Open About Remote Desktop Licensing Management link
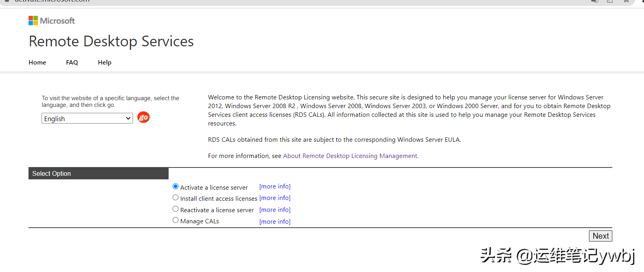The height and width of the screenshot is (272, 644). point(350,156)
